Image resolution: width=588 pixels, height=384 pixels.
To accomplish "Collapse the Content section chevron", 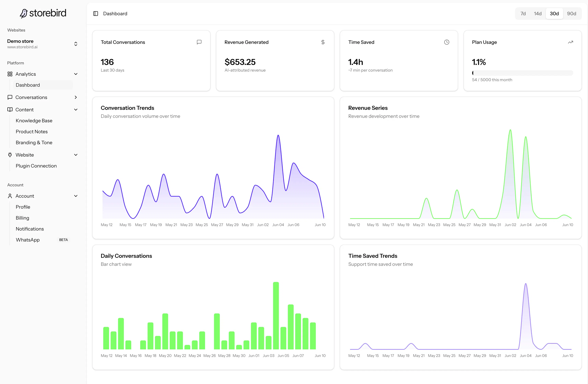I will point(76,110).
